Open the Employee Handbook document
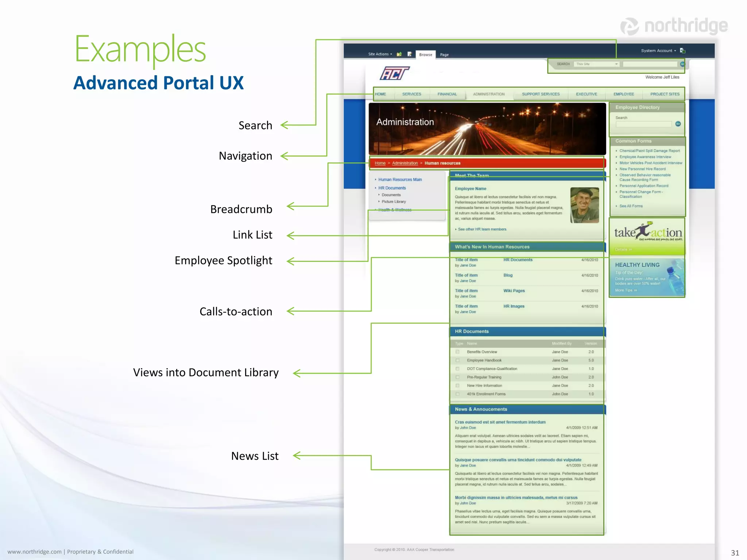This screenshot has width=747, height=560. (484, 360)
